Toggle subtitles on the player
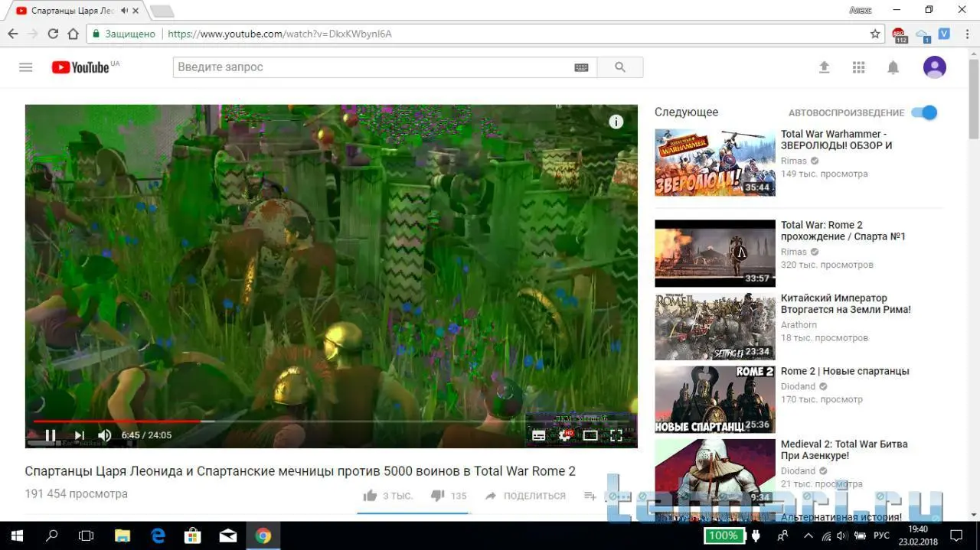 [x=539, y=435]
